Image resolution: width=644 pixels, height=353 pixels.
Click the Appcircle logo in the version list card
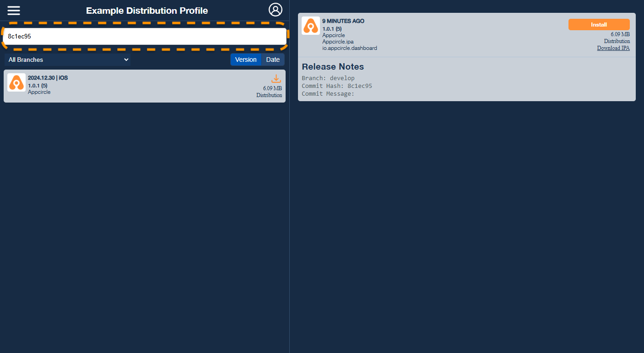click(16, 82)
